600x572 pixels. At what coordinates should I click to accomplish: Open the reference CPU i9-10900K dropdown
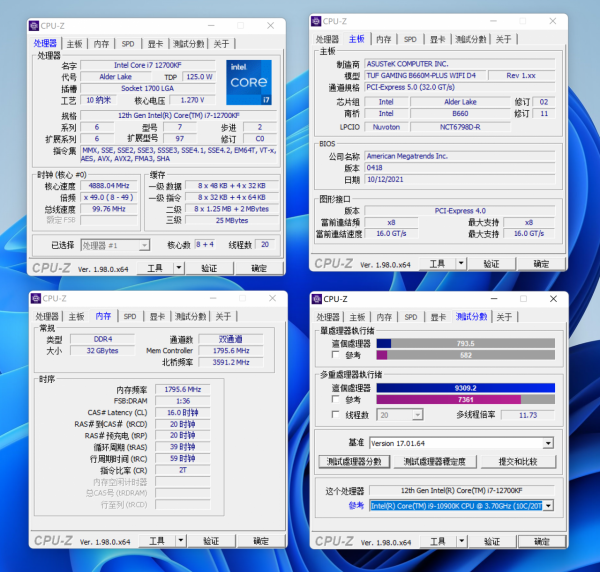click(548, 506)
